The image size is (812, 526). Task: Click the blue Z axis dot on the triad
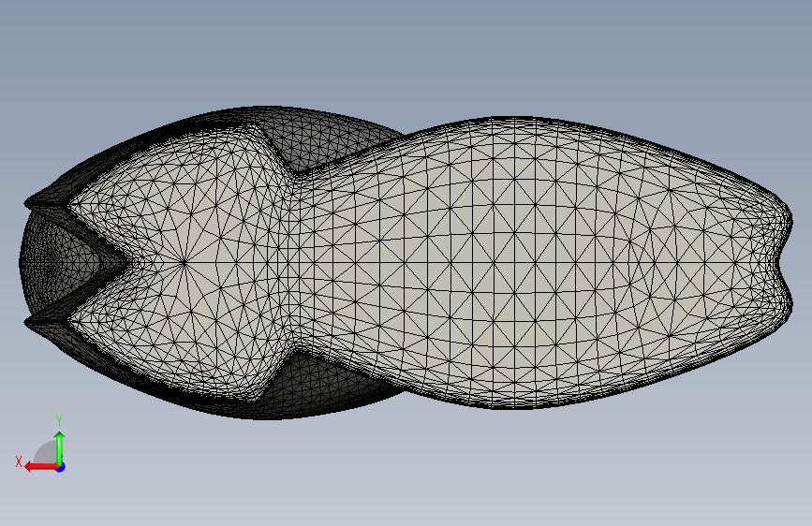[x=61, y=467]
